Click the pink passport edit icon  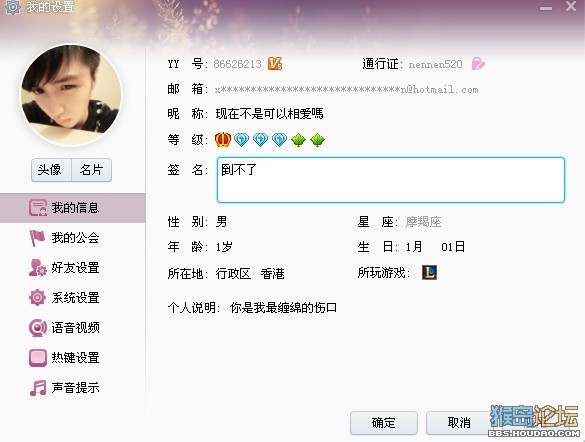[x=478, y=64]
